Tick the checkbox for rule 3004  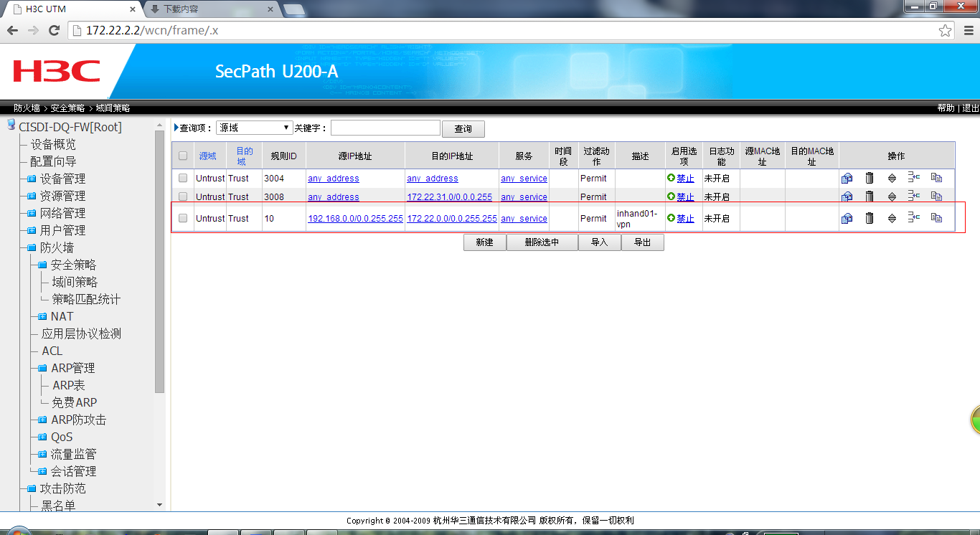click(x=183, y=178)
